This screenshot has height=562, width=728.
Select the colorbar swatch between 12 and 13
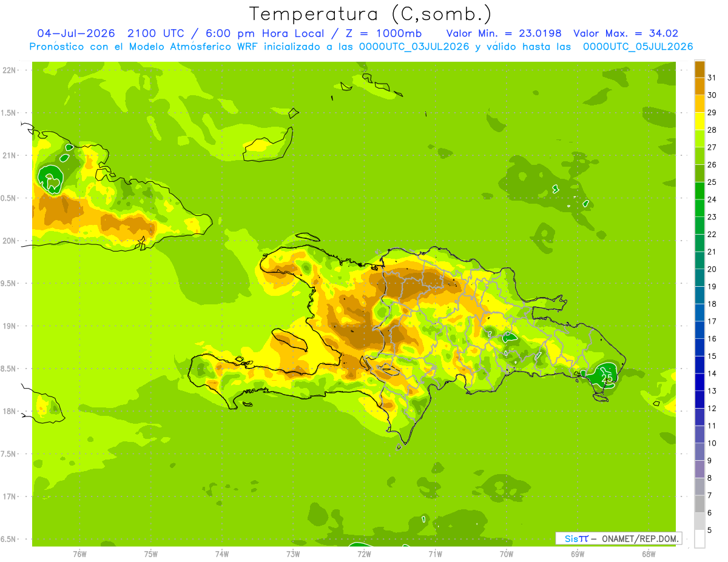[699, 399]
